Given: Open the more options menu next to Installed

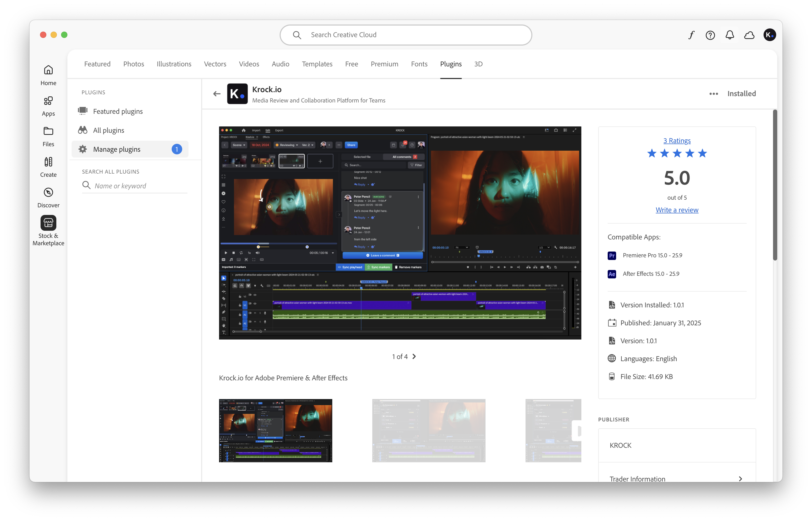Looking at the screenshot, I should point(713,94).
